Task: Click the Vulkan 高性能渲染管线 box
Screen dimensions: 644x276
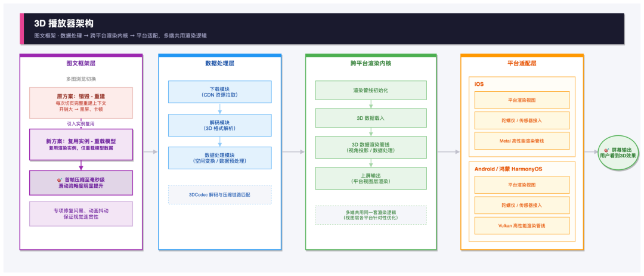Action: click(522, 225)
